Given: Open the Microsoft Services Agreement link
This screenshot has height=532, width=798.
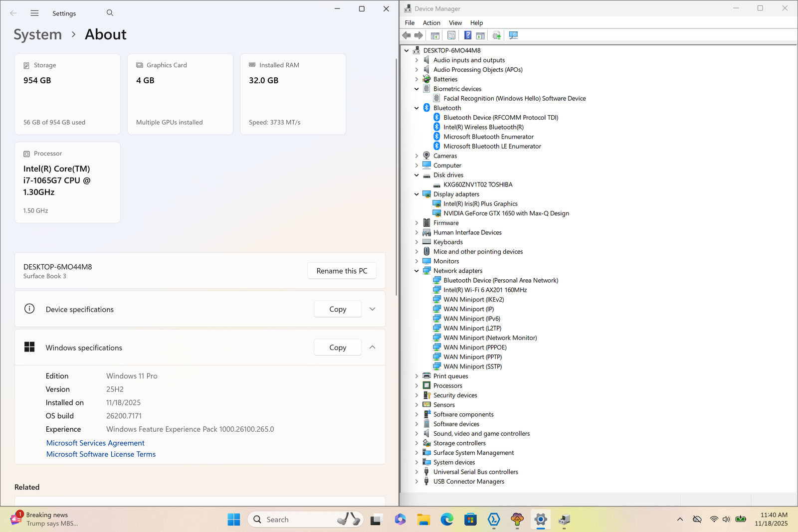Looking at the screenshot, I should (95, 443).
